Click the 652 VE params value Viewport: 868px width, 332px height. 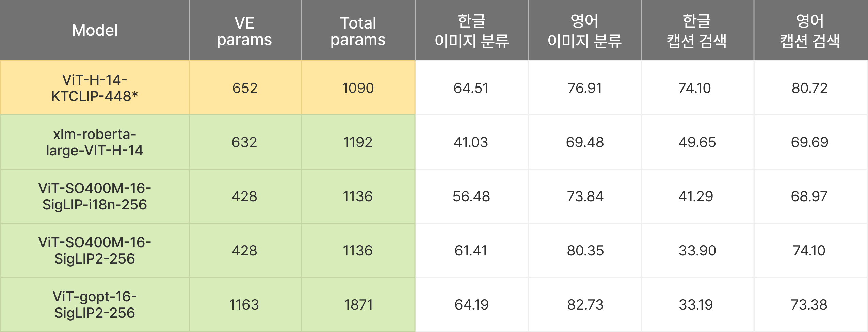pyautogui.click(x=245, y=88)
